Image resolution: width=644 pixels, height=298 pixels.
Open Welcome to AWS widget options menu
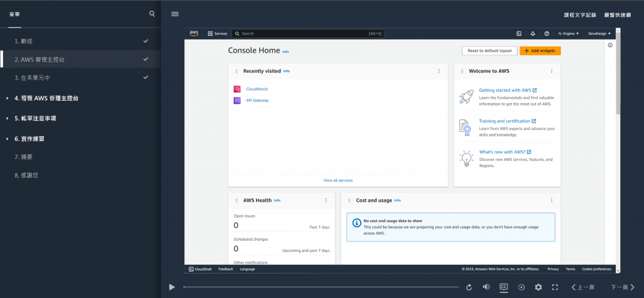pos(552,71)
